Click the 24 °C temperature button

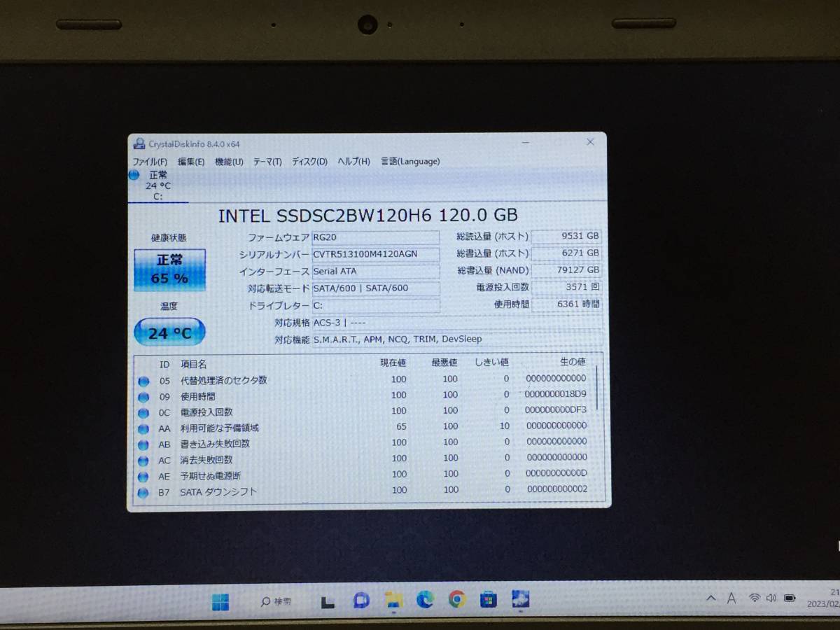(169, 333)
